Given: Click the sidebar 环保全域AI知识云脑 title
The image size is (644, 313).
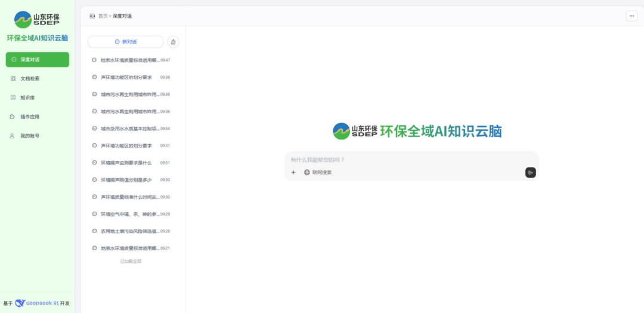Looking at the screenshot, I should (38, 38).
